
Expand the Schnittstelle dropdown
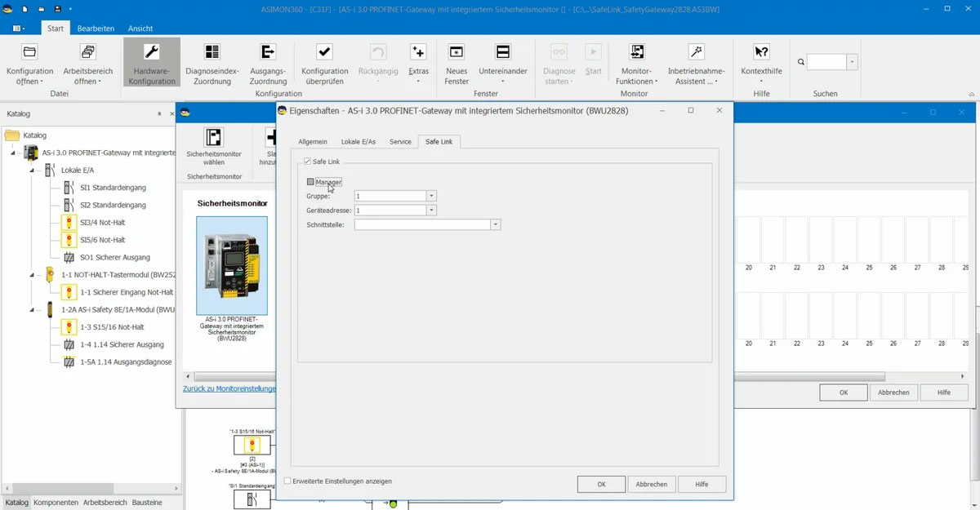coord(496,224)
